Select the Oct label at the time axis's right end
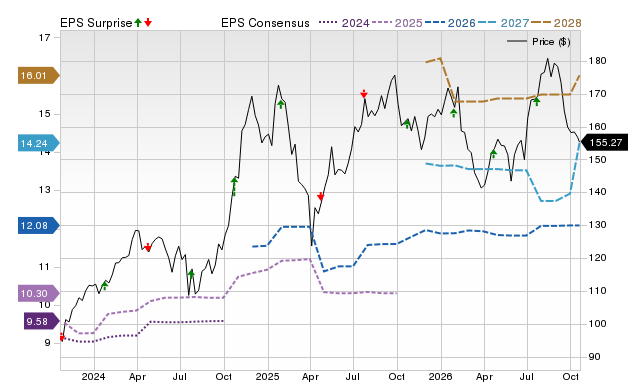This screenshot has height=382, width=640. coord(570,376)
